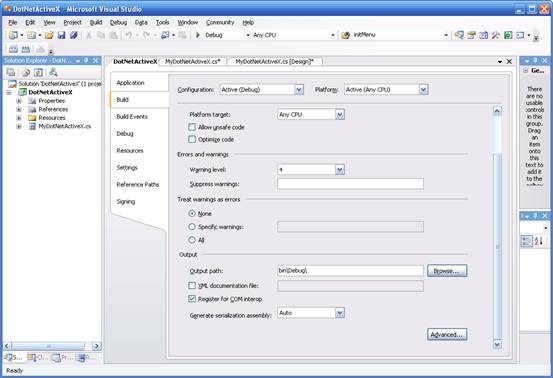Viewport: 553px width, 378px height.
Task: Select Specific warnings radio button
Action: click(x=192, y=227)
